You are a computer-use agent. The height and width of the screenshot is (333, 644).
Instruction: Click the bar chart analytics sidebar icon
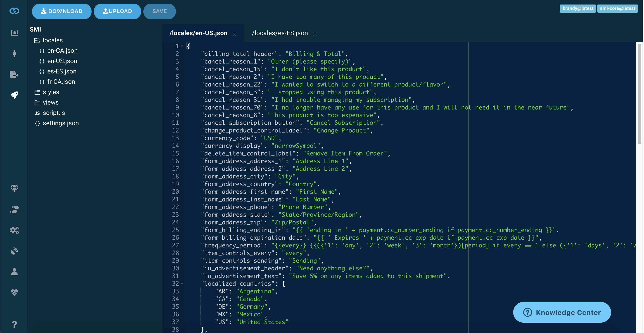pos(14,32)
